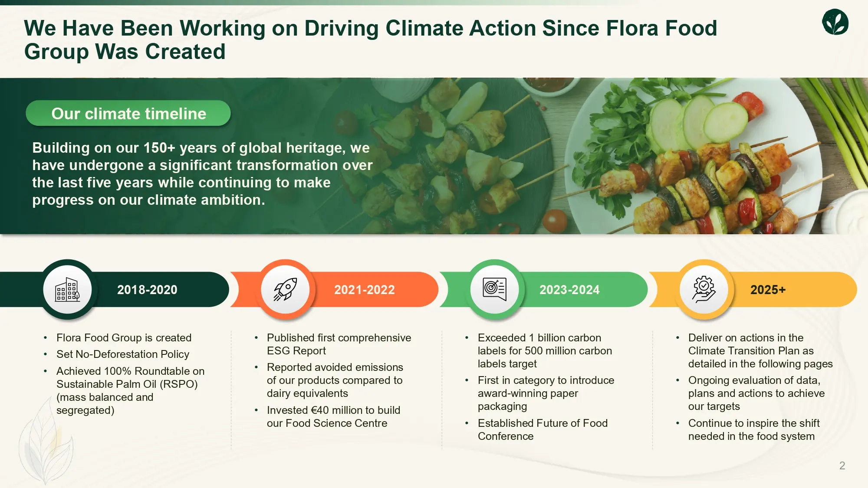The width and height of the screenshot is (868, 488).
Task: Select the 2021-2022 timeline label
Action: click(365, 290)
